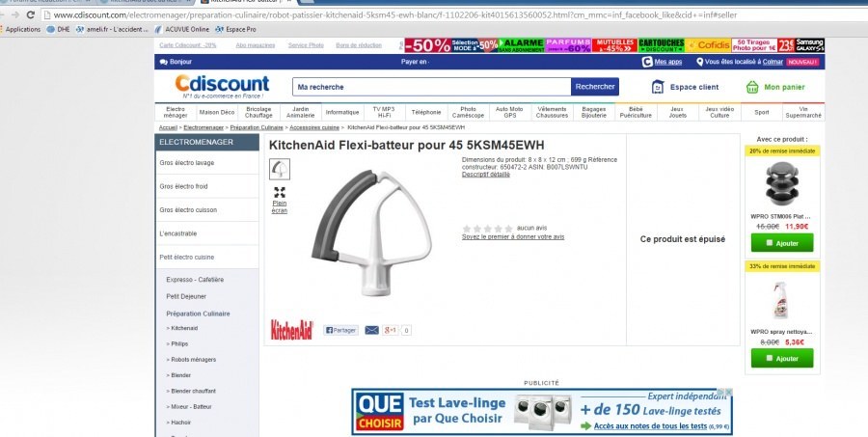
Task: Click the Cdiscount logo
Action: point(222,85)
